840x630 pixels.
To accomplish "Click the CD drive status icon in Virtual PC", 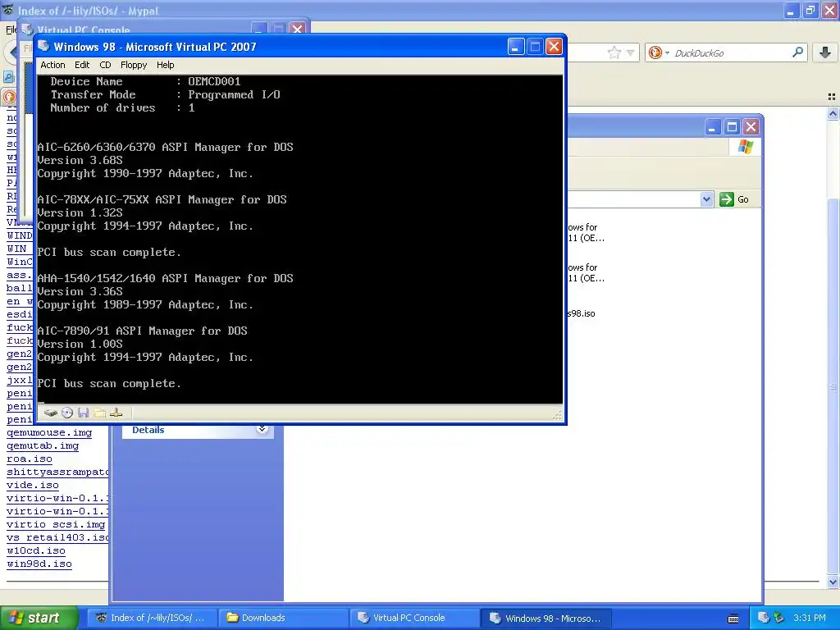I will [x=67, y=413].
